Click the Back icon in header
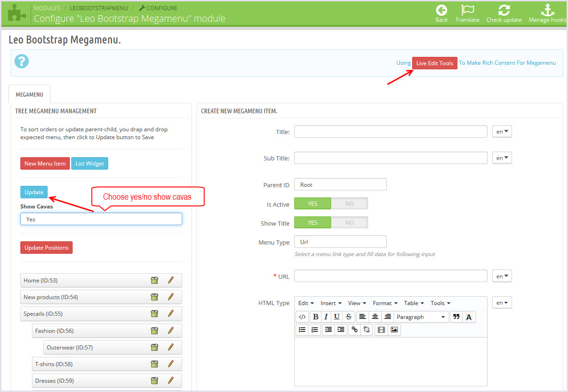Screen dimensions: 568x392 pos(442,10)
